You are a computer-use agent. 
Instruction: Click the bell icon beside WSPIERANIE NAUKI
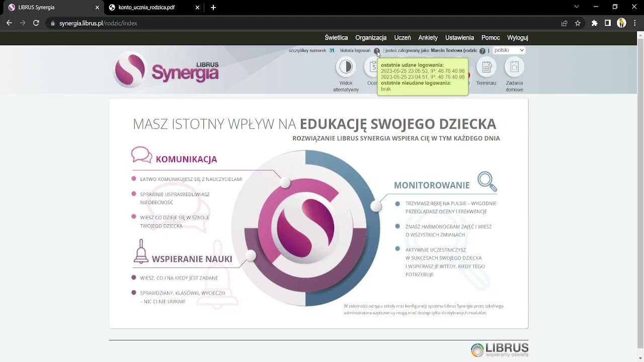tap(141, 251)
